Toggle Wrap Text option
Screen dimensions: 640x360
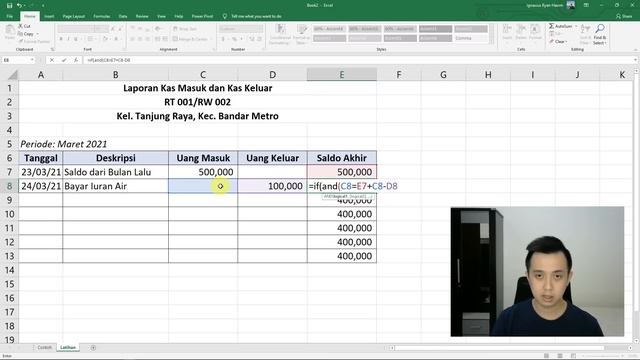tap(185, 29)
